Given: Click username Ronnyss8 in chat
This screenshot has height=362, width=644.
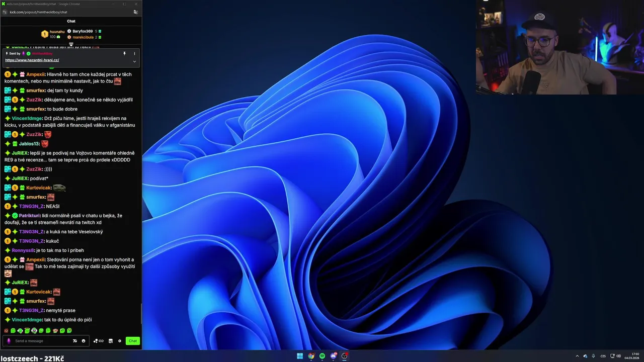Looking at the screenshot, I should (23, 250).
